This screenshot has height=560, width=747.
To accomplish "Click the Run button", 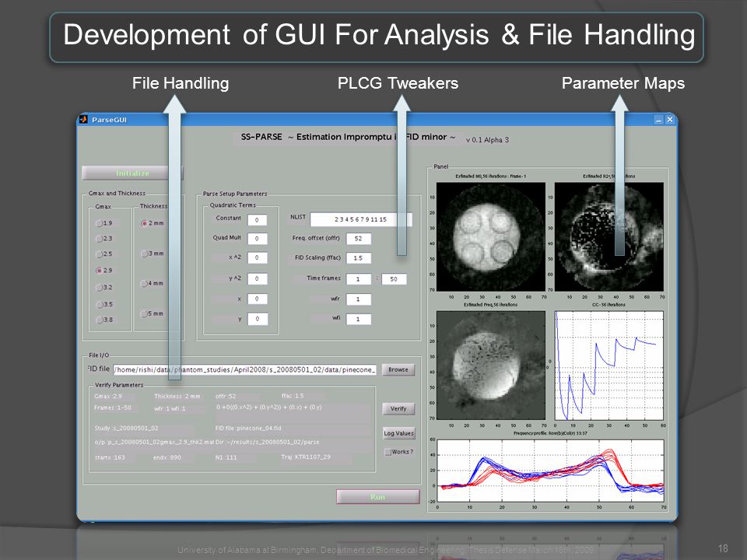I will 378,497.
